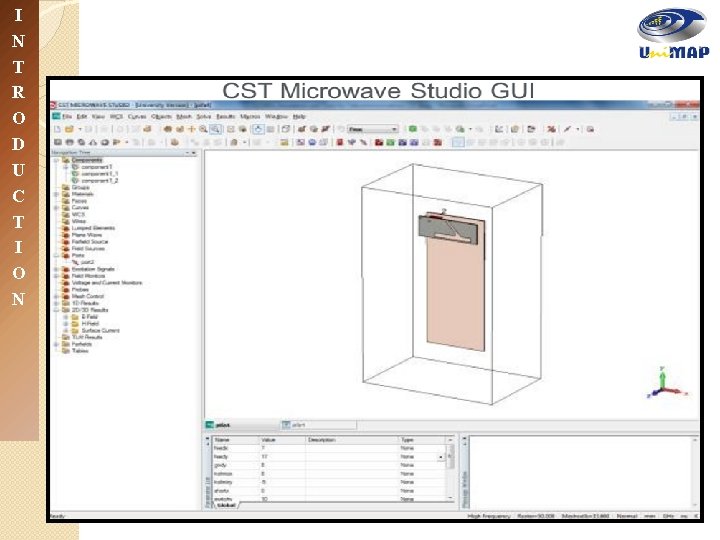Select Mesh Control in navigation tree
The height and width of the screenshot is (540, 720).
pyautogui.click(x=88, y=297)
